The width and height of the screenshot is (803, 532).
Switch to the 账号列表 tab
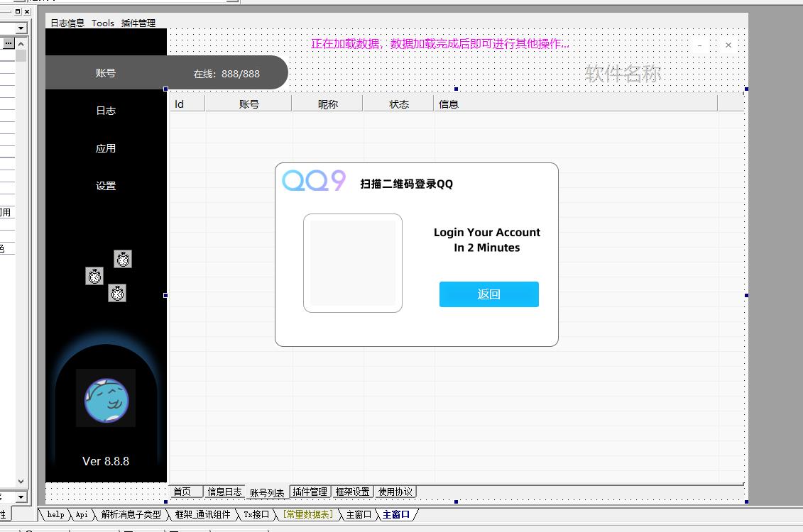[267, 492]
